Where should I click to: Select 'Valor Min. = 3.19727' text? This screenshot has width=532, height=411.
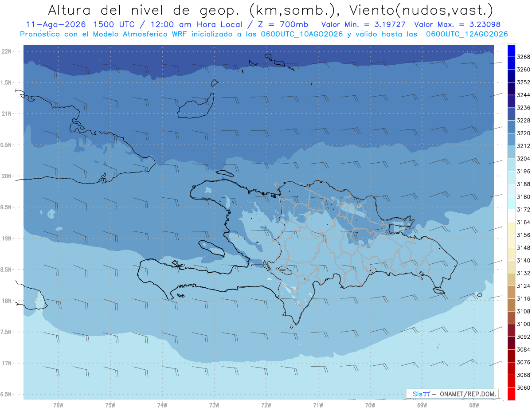click(x=364, y=24)
